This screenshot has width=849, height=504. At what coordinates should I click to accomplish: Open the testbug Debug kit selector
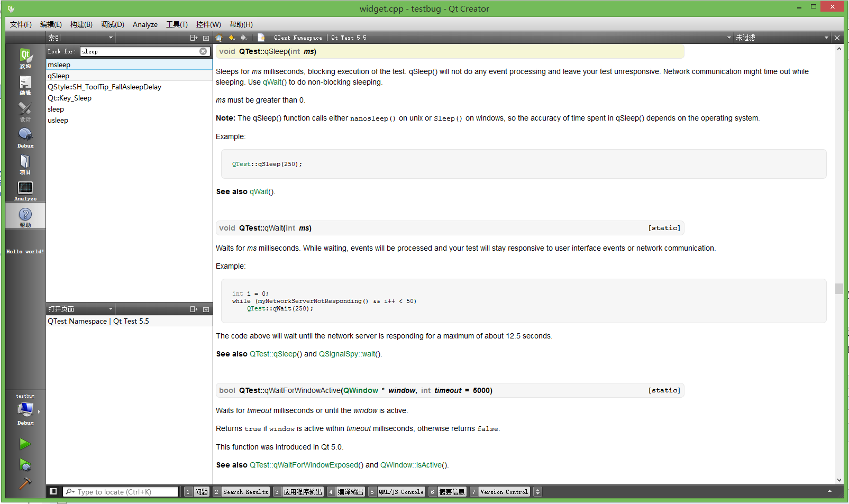click(25, 410)
